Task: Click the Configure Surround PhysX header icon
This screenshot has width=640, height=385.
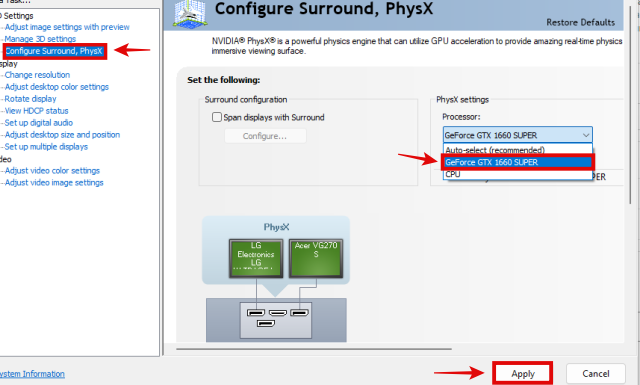Action: pos(190,13)
